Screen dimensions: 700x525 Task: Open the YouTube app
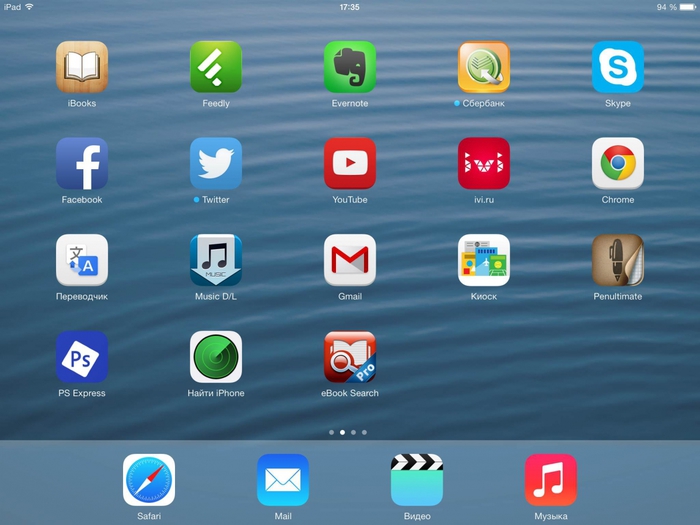tap(350, 163)
